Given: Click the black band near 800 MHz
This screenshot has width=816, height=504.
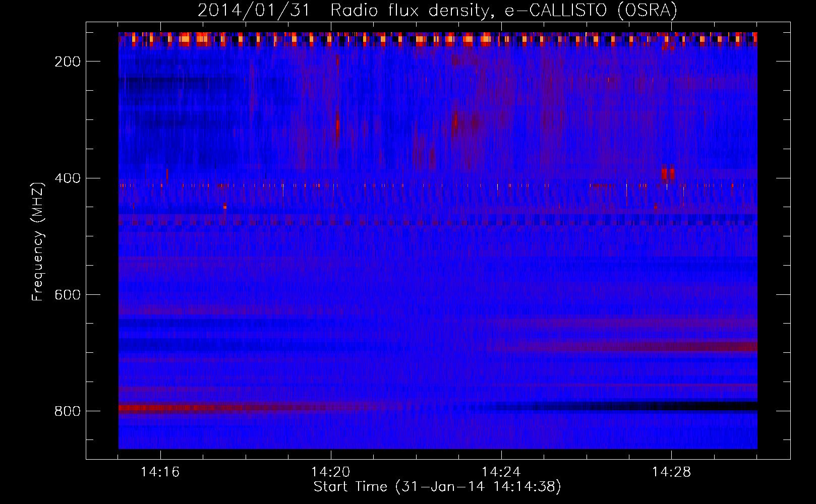Looking at the screenshot, I should tap(625, 406).
